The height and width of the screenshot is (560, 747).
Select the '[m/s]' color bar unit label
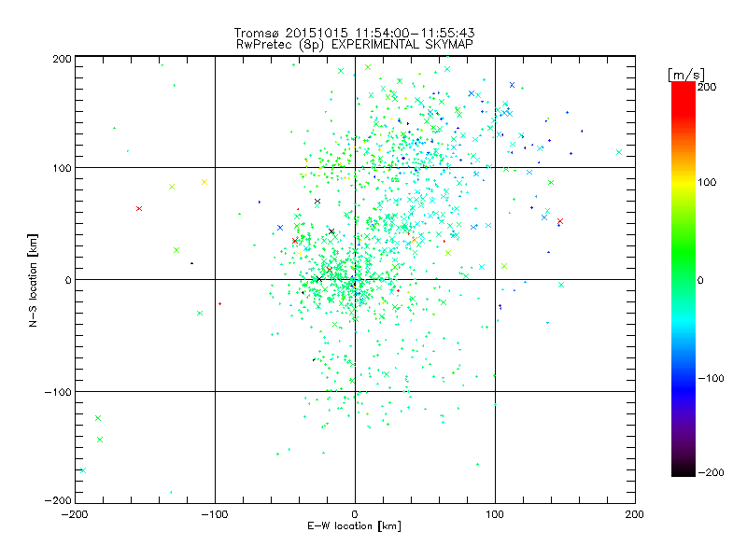coord(686,75)
